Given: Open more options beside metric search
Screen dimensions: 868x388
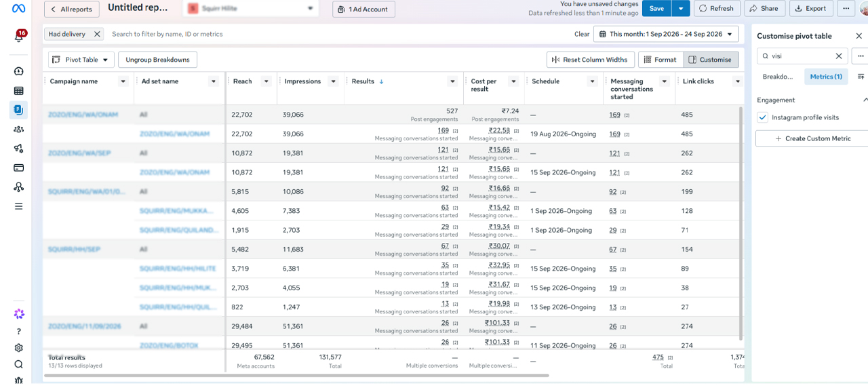Looking at the screenshot, I should [x=861, y=56].
